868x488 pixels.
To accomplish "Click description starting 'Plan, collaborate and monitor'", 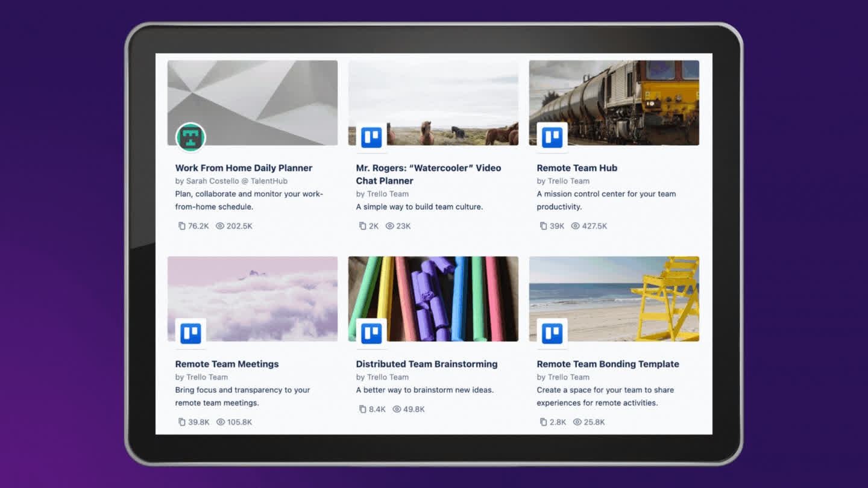I will 249,200.
